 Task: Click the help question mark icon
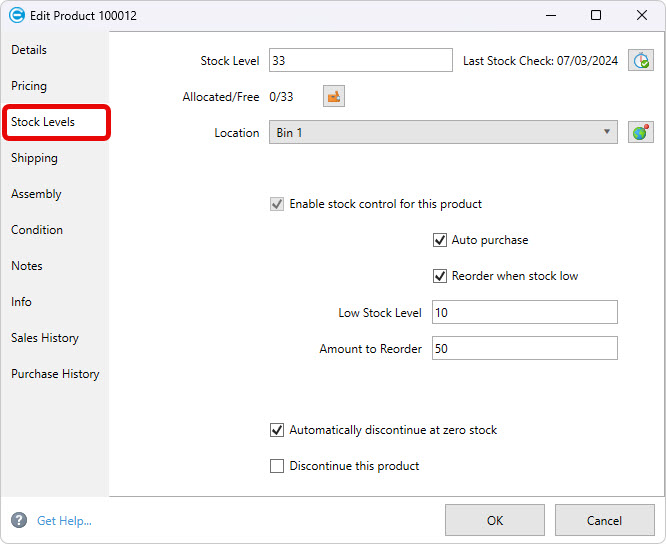[x=18, y=520]
